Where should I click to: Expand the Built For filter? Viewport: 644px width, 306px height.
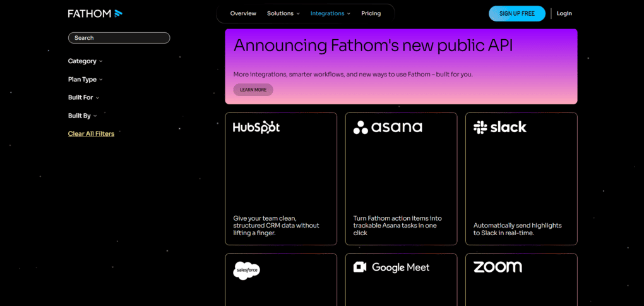(x=84, y=97)
